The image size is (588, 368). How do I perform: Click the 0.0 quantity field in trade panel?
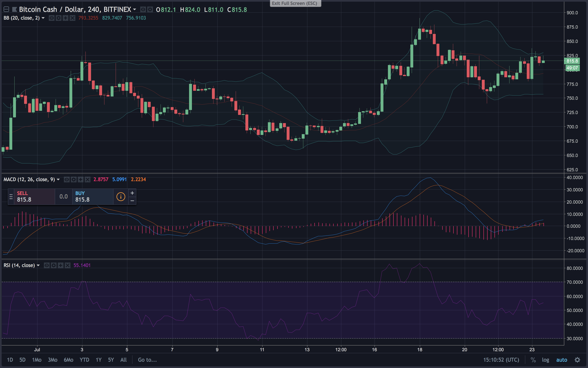pyautogui.click(x=64, y=197)
